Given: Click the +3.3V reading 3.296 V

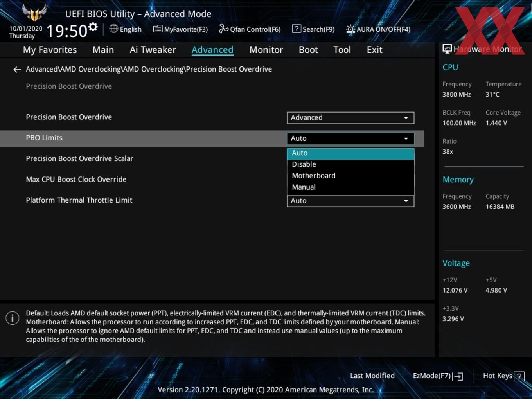Looking at the screenshot, I should pos(453,319).
